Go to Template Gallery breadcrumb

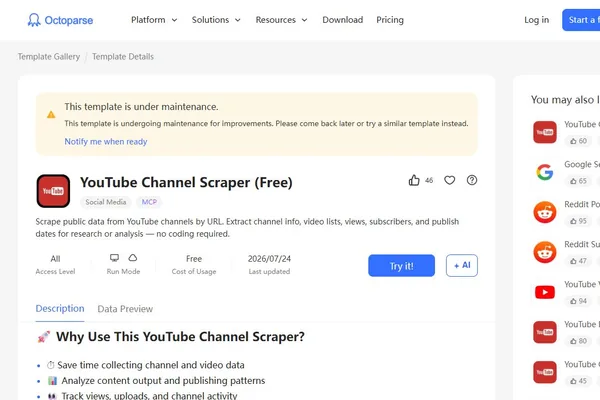(49, 57)
